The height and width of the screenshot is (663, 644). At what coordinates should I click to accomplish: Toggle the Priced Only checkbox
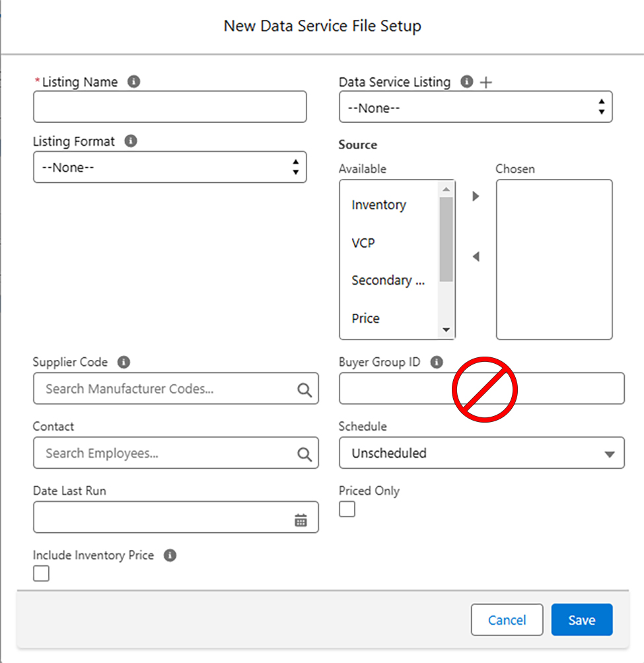point(347,509)
